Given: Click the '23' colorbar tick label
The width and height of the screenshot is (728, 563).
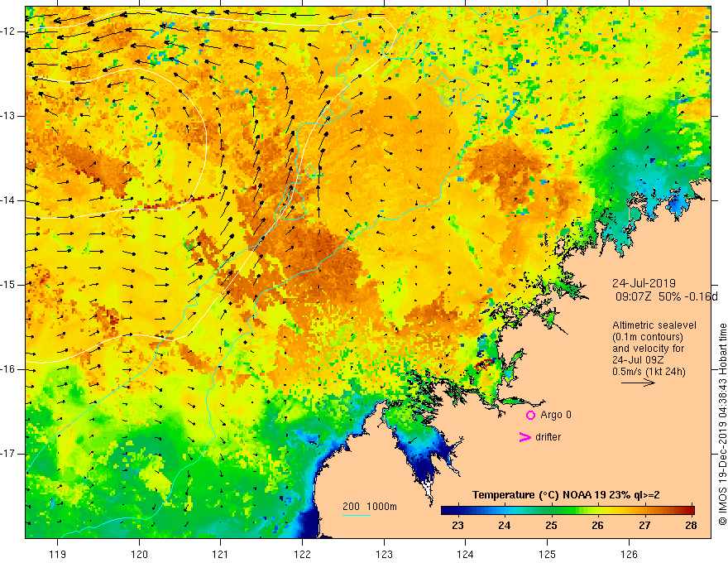Looking at the screenshot, I should [457, 526].
